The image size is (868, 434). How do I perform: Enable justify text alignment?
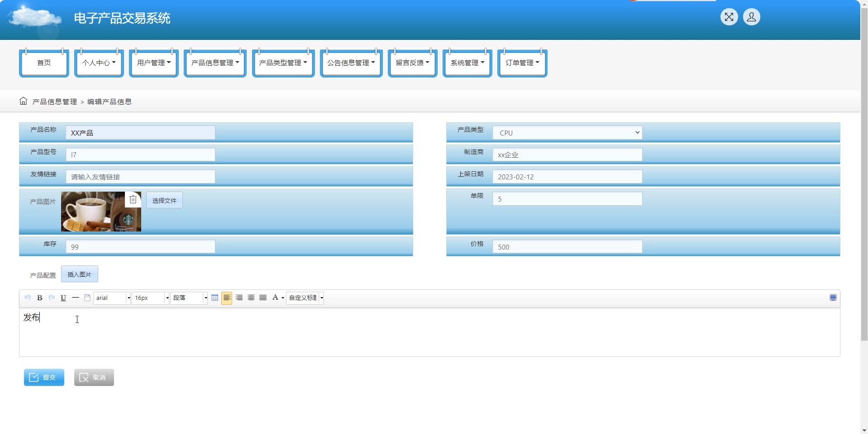[263, 298]
